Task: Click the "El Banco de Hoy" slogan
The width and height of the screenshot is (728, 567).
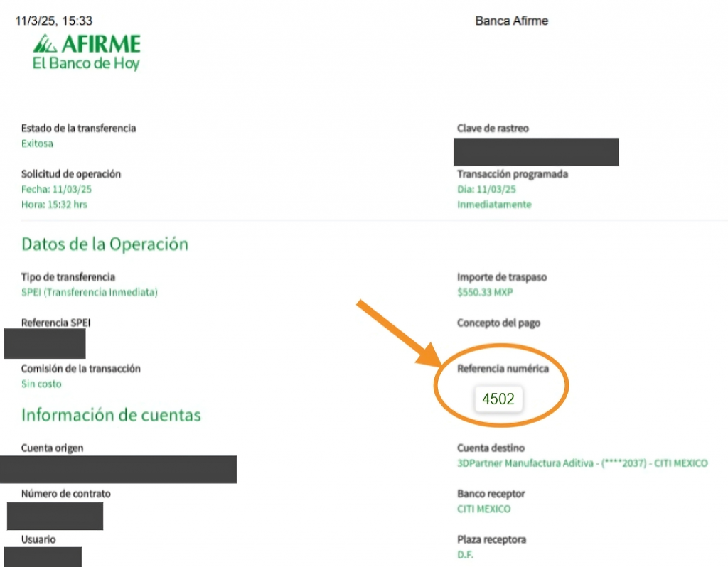Action: coord(86,63)
